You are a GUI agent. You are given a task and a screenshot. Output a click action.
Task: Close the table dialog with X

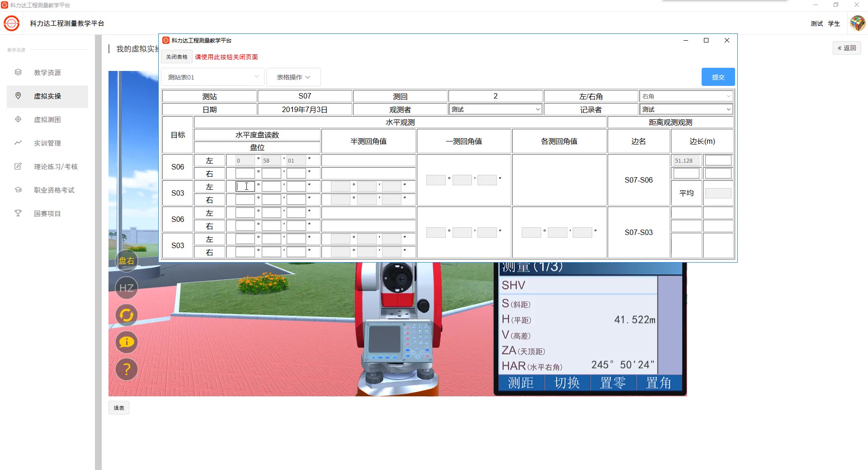tap(727, 40)
